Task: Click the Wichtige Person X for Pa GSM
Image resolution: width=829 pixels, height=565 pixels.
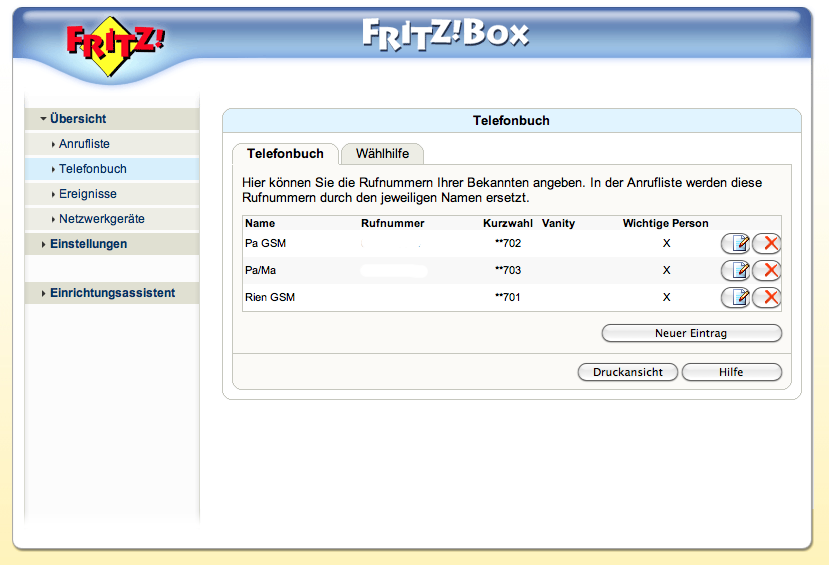Action: tap(666, 244)
